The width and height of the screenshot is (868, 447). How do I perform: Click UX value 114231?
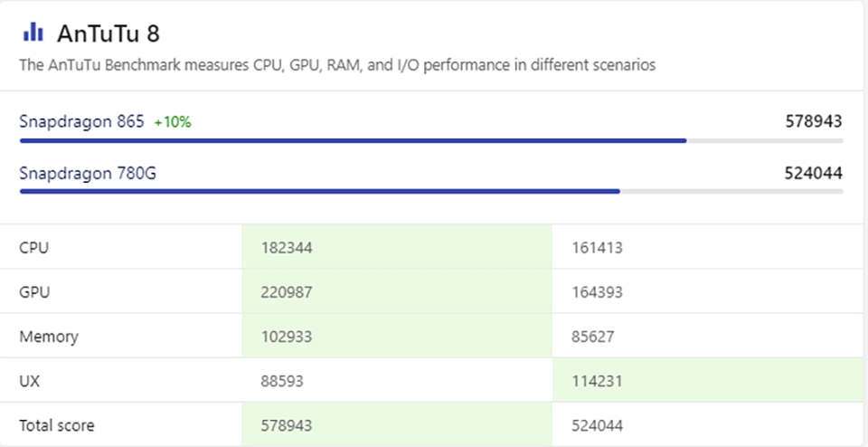(x=597, y=381)
